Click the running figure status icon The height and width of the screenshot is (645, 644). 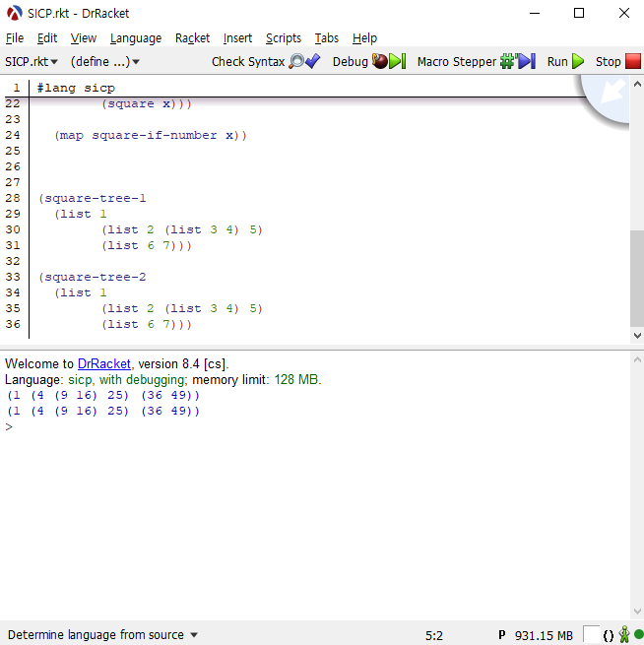[623, 635]
